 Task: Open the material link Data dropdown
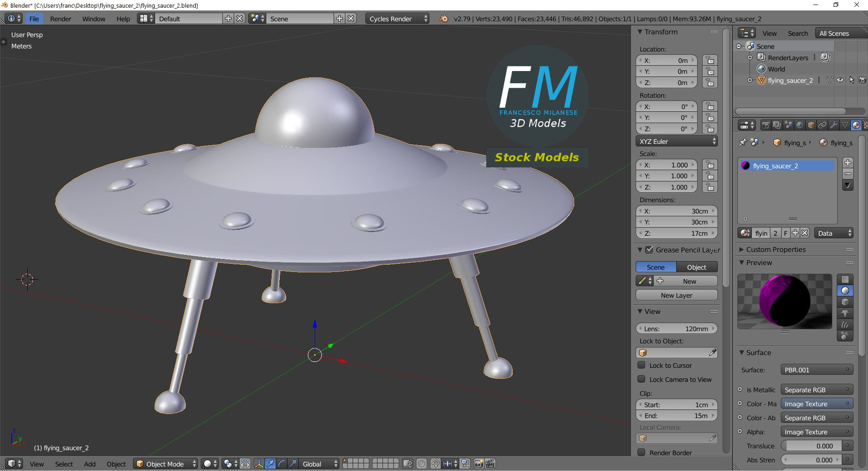click(x=834, y=233)
